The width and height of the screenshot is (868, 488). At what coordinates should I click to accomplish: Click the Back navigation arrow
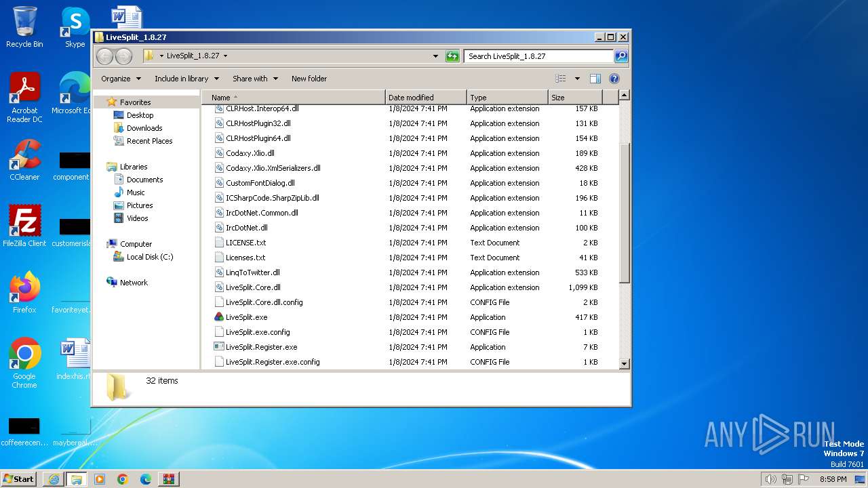click(x=104, y=56)
